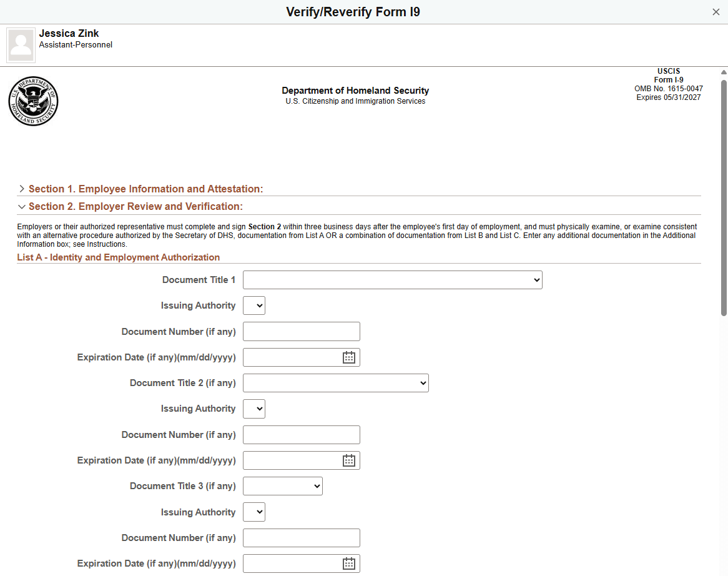Open the first Issuing Authority dropdown
This screenshot has width=728, height=576.
pos(253,305)
